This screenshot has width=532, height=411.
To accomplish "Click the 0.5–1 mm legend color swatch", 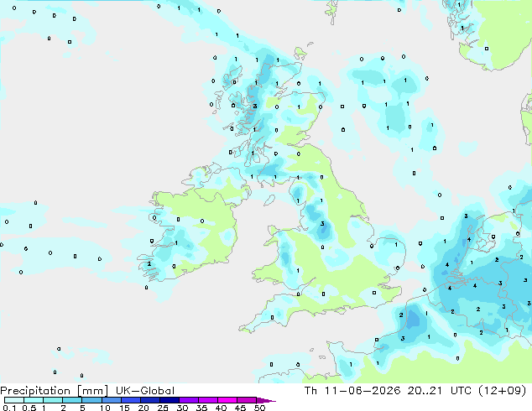I will click(34, 400).
